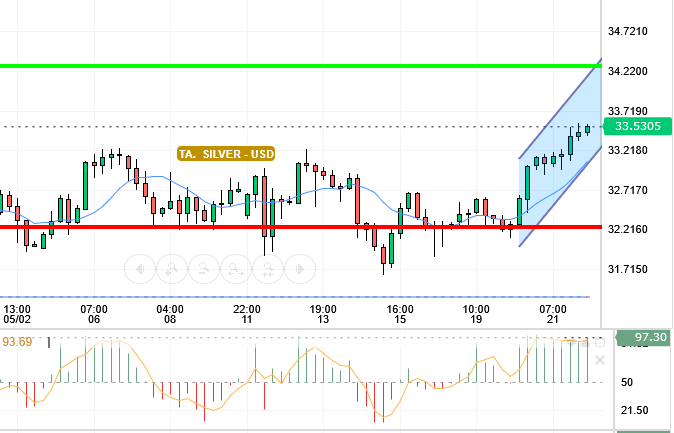
Task: Select the current price tag 33.5305
Action: pyautogui.click(x=637, y=126)
